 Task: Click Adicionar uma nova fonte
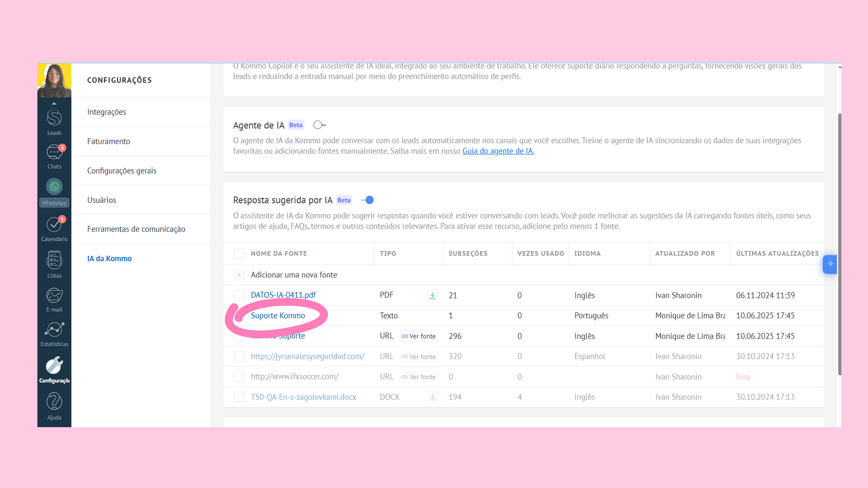(294, 275)
